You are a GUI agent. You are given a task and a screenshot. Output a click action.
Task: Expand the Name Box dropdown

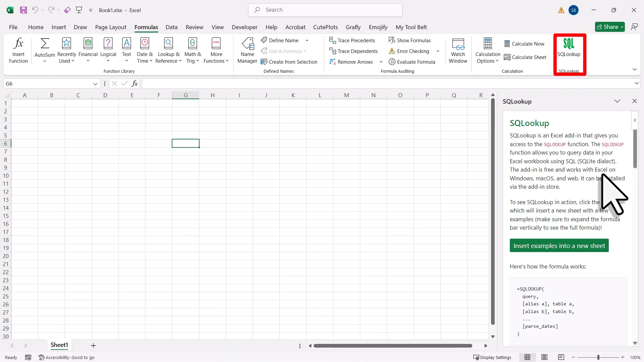coord(95,83)
